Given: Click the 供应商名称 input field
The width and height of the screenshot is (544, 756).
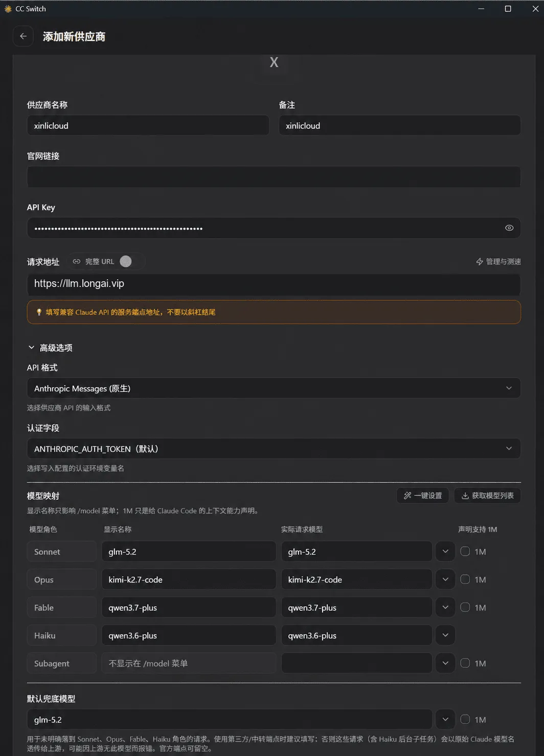Looking at the screenshot, I should click(148, 125).
